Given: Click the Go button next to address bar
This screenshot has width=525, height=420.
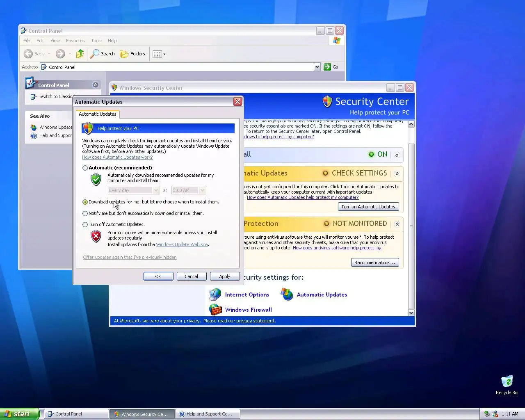Looking at the screenshot, I should [331, 67].
